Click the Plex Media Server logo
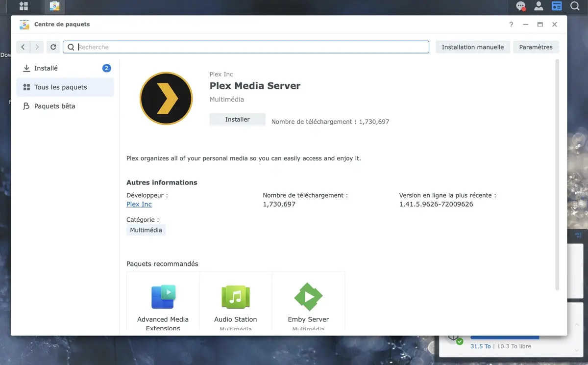The width and height of the screenshot is (588, 365). [166, 98]
